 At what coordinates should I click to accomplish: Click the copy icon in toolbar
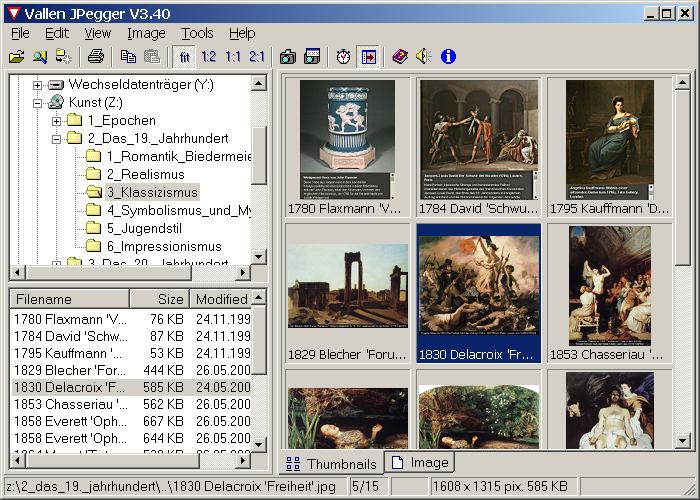pyautogui.click(x=128, y=57)
